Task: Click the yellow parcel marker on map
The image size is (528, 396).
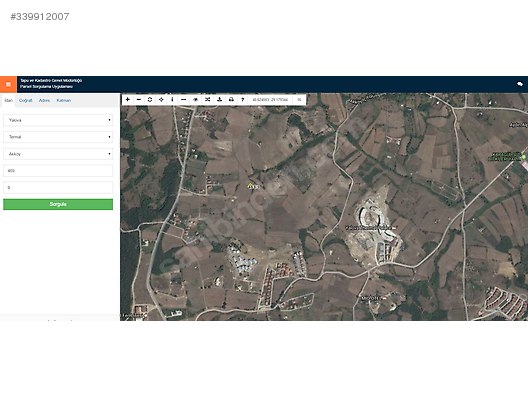Action: pos(251,186)
